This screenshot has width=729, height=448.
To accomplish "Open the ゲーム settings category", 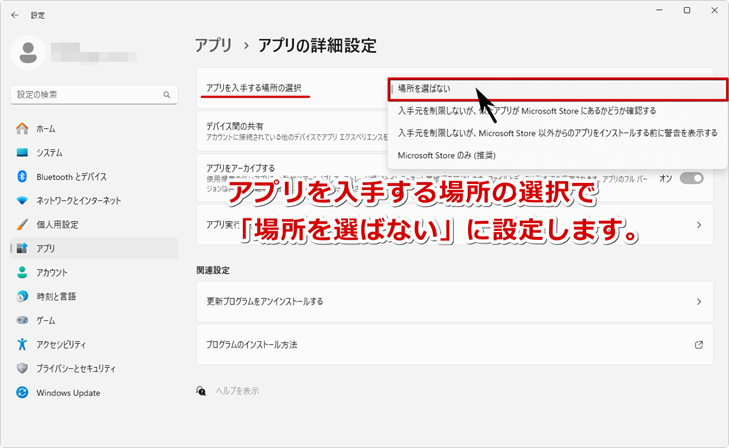I will (46, 320).
